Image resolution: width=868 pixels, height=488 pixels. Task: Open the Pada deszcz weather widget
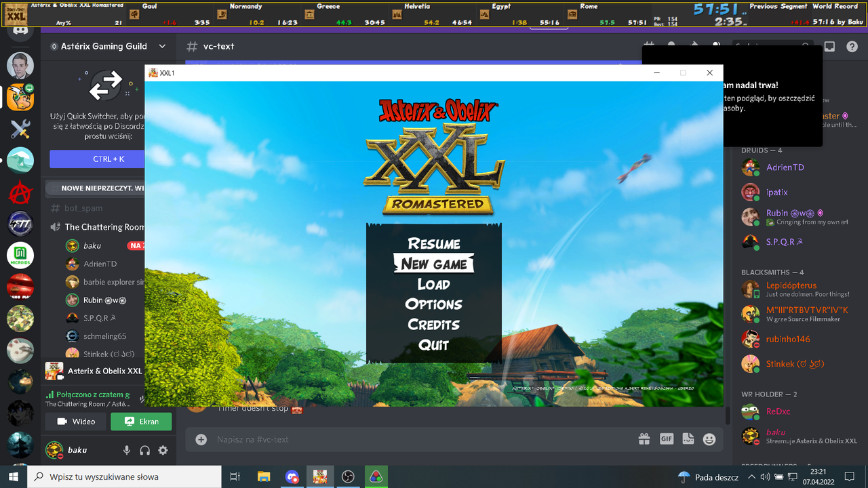708,476
